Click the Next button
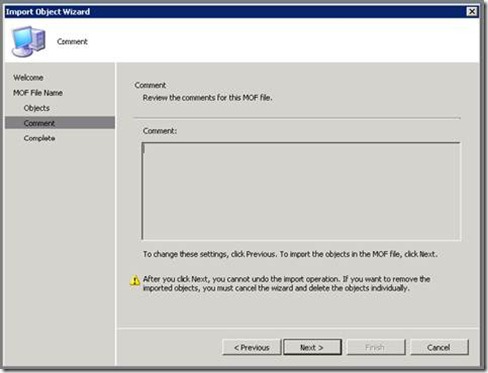Viewport: 488px width, 373px height. tap(312, 347)
